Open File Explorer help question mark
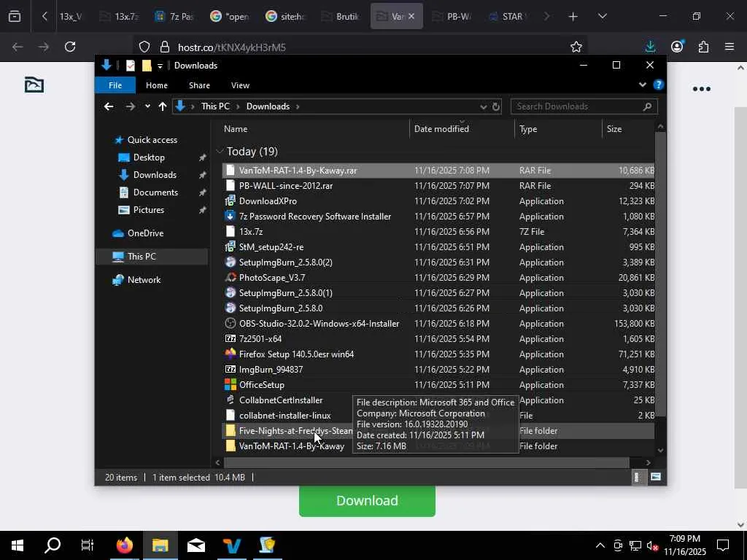Screen dimensions: 747x560 point(659,85)
